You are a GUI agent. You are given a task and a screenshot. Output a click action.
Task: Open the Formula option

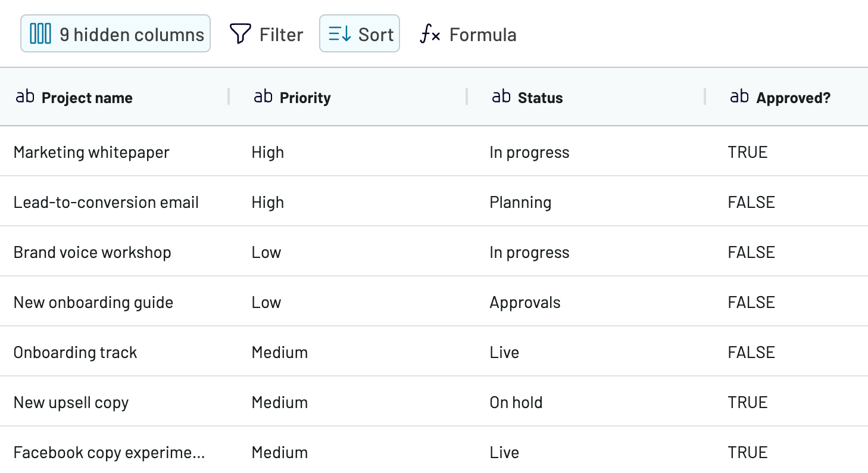coord(468,34)
